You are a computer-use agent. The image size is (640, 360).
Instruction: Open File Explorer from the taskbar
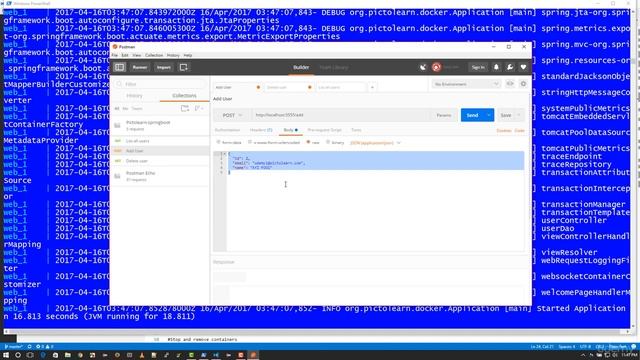click(68, 355)
